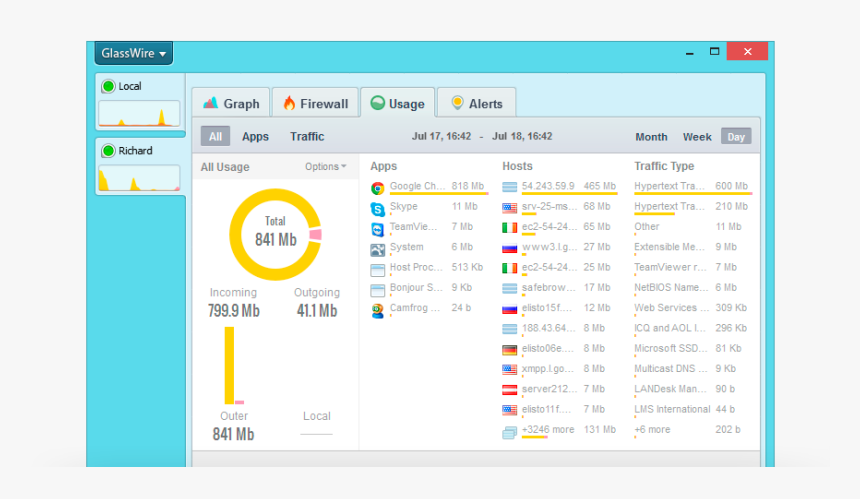Click the Host Process app icon
Image resolution: width=860 pixels, height=499 pixels.
pyautogui.click(x=377, y=270)
